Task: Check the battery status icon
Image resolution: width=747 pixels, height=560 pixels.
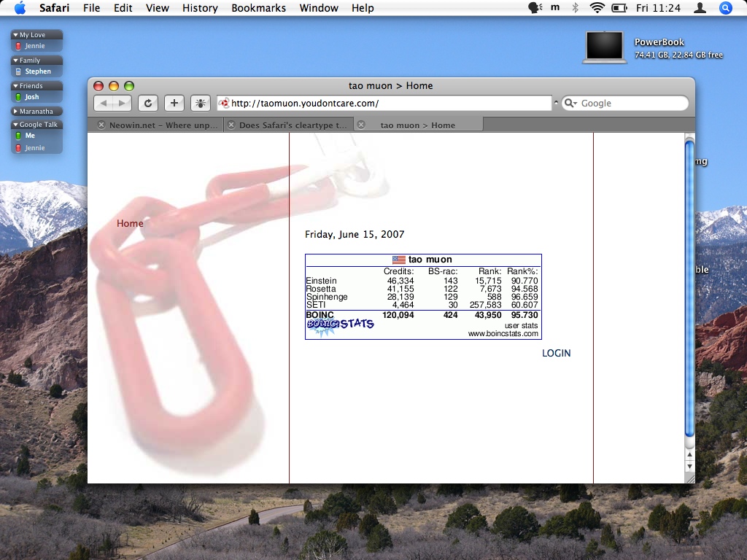Action: click(x=619, y=7)
